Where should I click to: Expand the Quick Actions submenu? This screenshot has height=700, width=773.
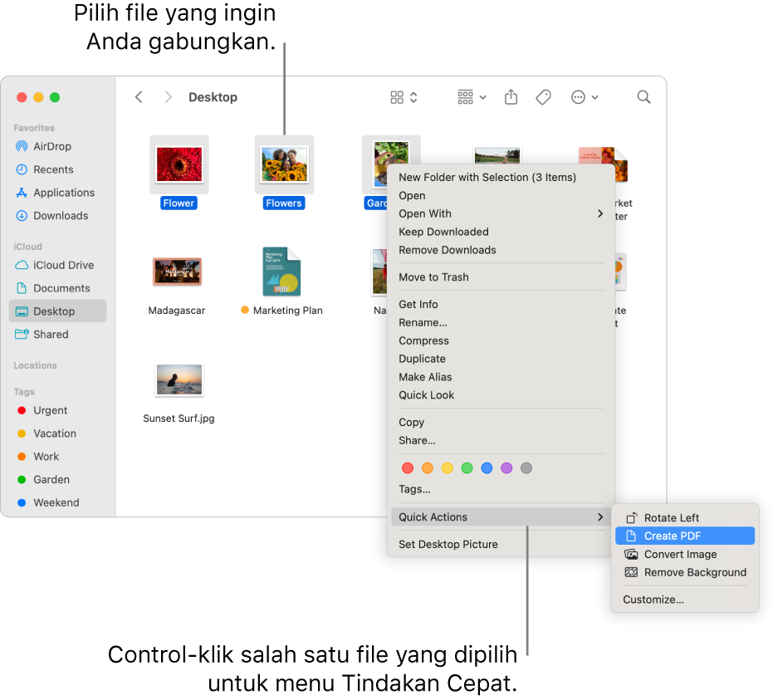[501, 517]
